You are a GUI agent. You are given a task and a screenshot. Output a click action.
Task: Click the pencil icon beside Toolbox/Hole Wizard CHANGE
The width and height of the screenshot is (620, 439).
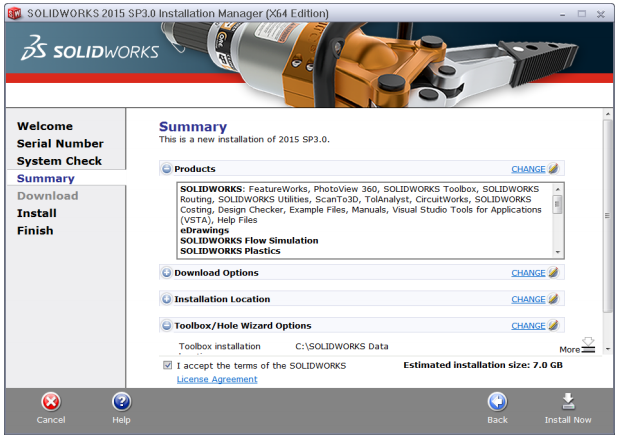tap(554, 325)
